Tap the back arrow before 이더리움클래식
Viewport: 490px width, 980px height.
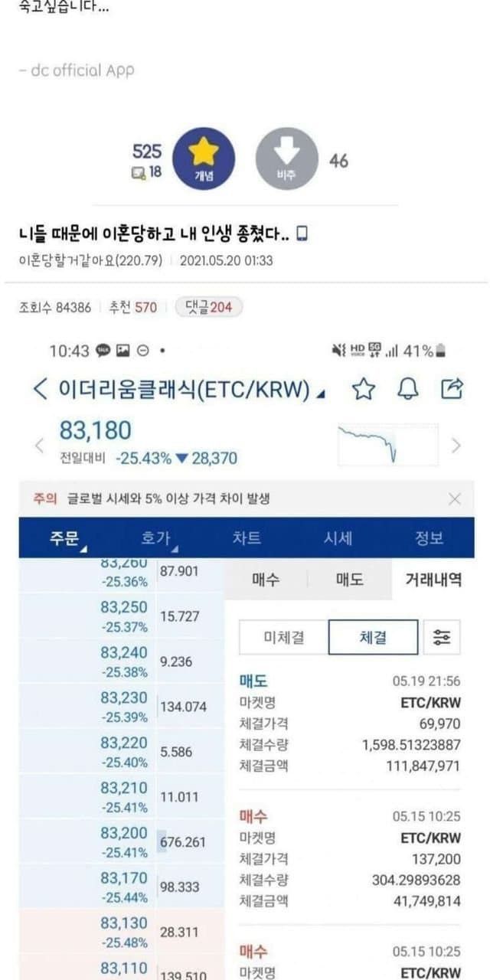(x=41, y=390)
